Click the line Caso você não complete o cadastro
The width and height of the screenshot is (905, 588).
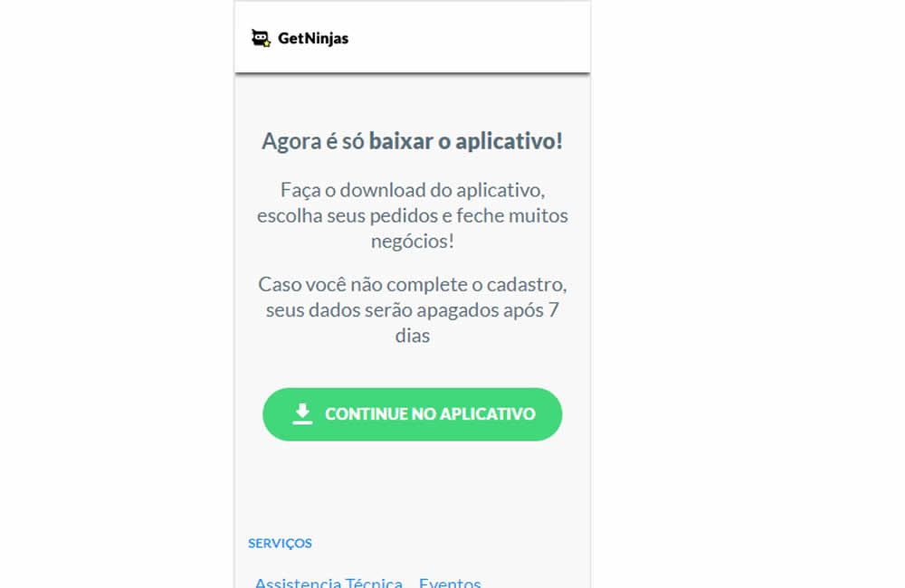pyautogui.click(x=413, y=284)
